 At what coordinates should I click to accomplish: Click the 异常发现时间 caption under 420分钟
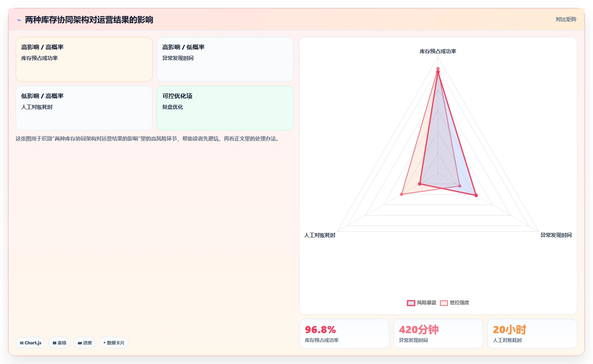click(x=413, y=340)
